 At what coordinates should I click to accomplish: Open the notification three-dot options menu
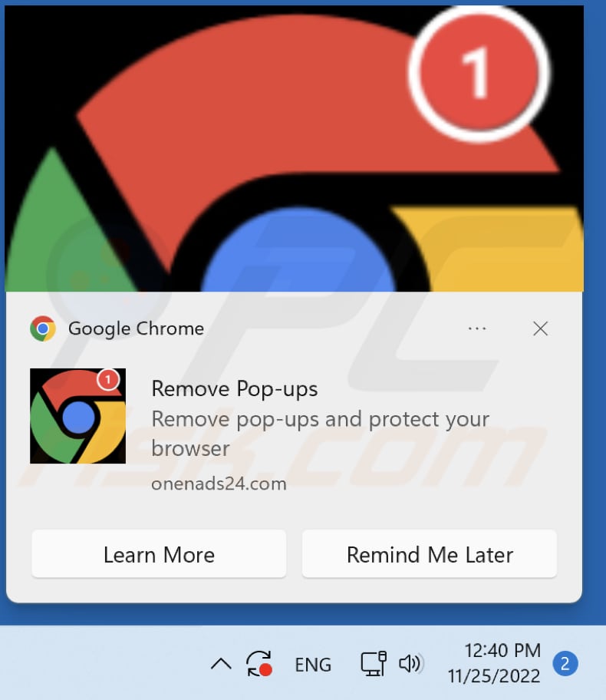tap(477, 329)
